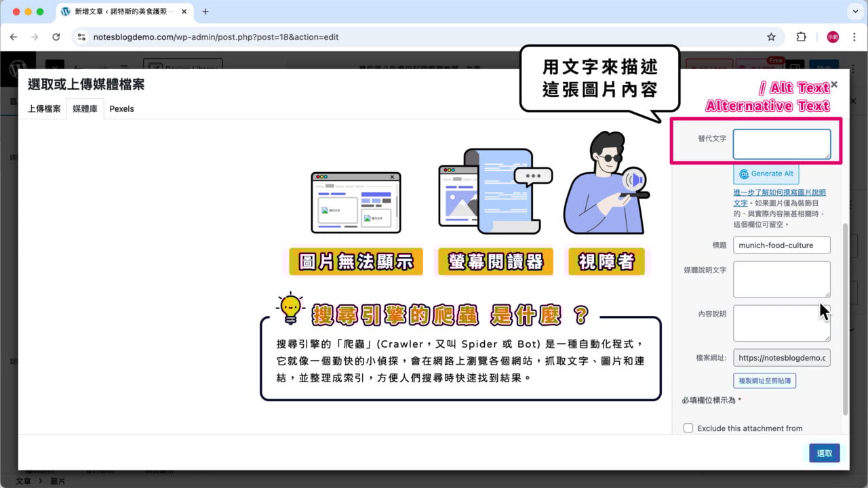Screen dimensions: 868x488
Task: Click the 標題 field showing munich-food-culture
Action: (781, 245)
